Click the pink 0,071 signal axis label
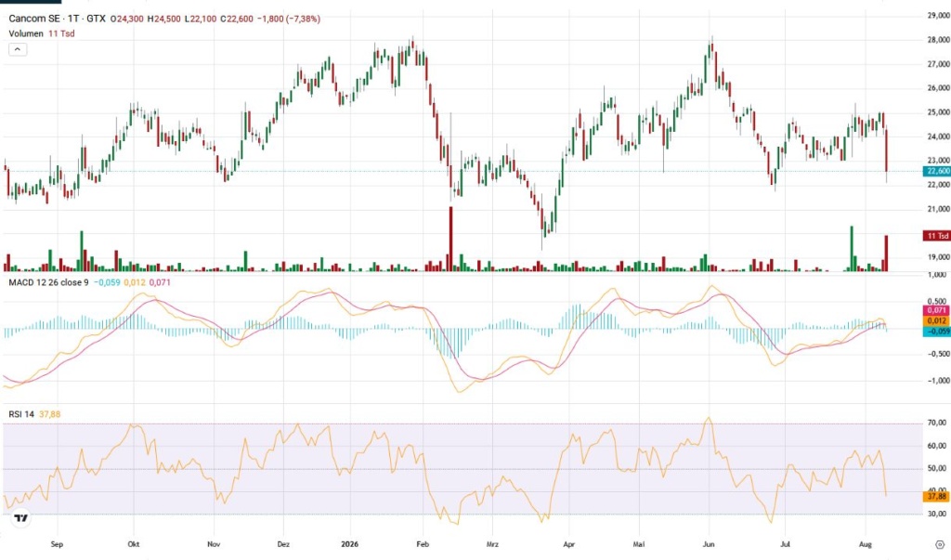Viewport: 951px width, 560px height. 936,310
